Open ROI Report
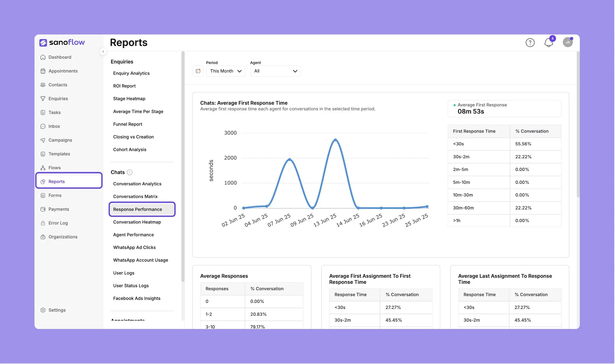615x364 pixels. 124,86
